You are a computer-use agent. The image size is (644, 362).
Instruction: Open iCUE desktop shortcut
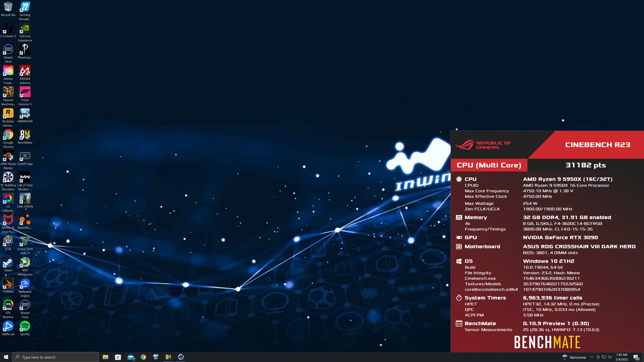tap(8, 243)
